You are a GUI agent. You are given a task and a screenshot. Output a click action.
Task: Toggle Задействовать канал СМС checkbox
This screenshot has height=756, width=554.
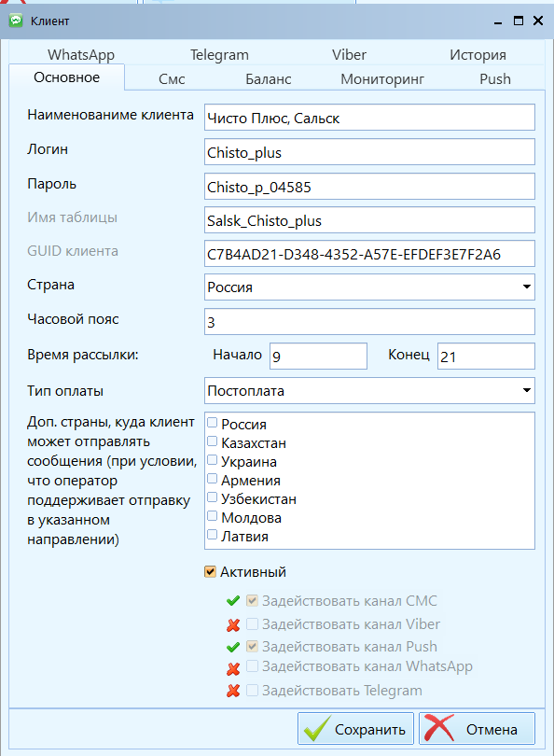[252, 600]
